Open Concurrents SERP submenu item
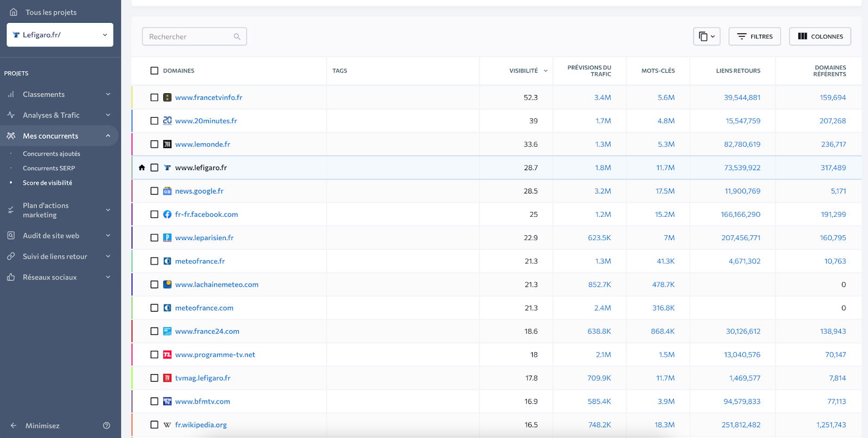868x438 pixels. (49, 168)
